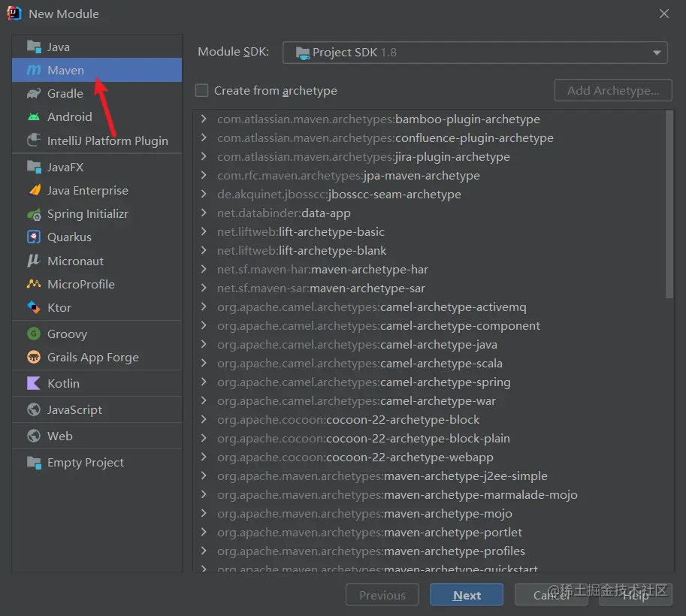Image resolution: width=686 pixels, height=616 pixels.
Task: Click the JavaFX folder icon
Action: (34, 167)
